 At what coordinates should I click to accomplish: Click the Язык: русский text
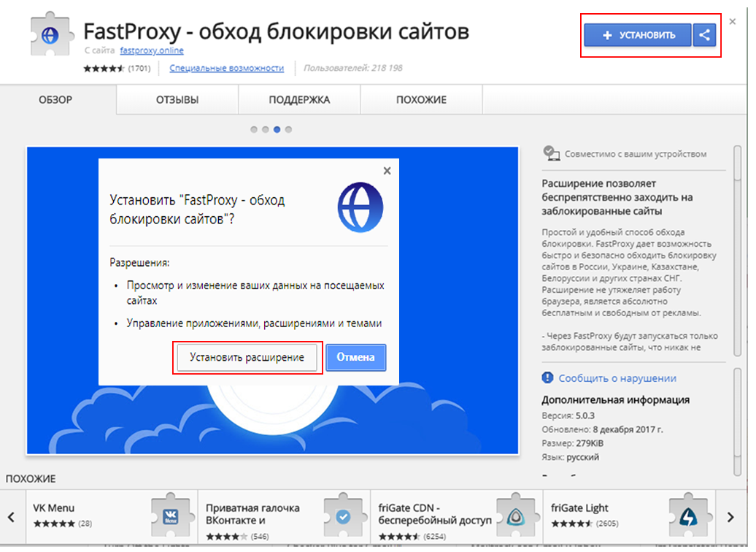pyautogui.click(x=571, y=457)
